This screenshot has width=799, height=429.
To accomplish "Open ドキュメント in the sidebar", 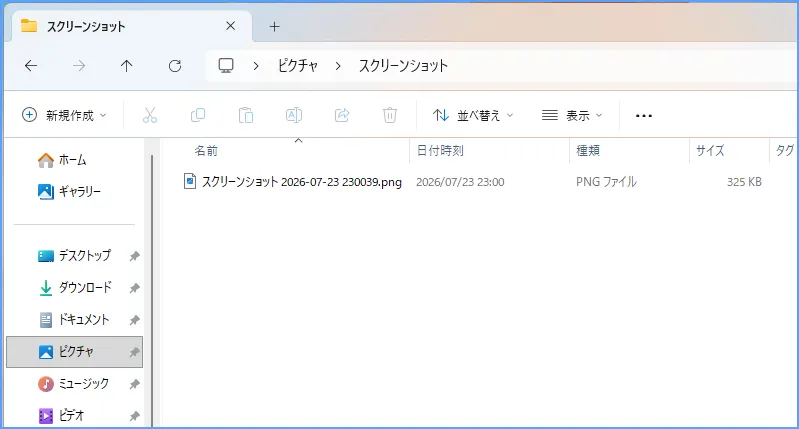I will (74, 319).
